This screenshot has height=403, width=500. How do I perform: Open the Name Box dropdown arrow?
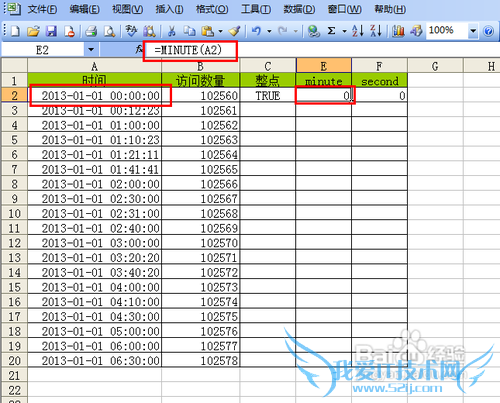pos(91,50)
